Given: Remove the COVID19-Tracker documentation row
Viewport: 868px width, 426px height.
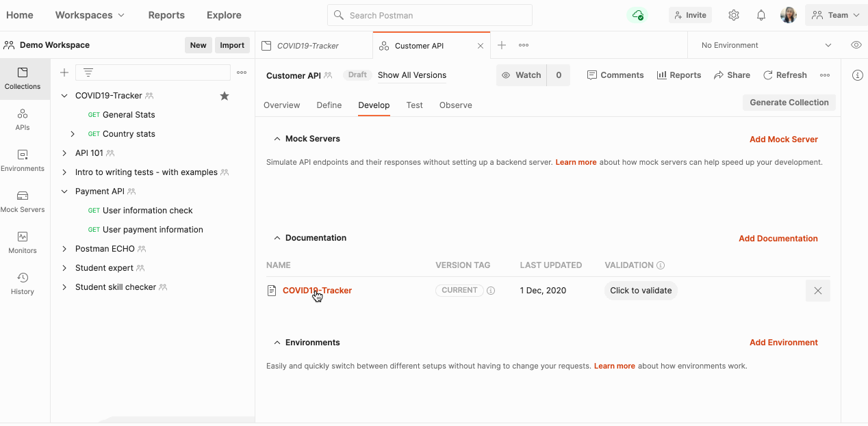Looking at the screenshot, I should pos(817,291).
